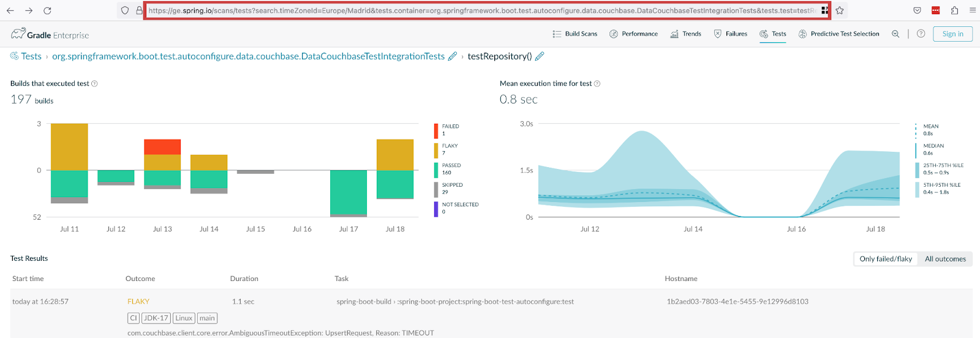Screen dimensions: 980x338
Task: Open the browser hamburger menu
Action: 973,10
